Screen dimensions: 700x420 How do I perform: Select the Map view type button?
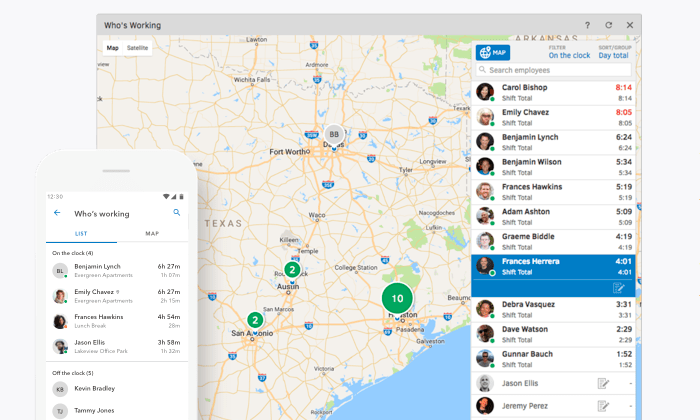[112, 48]
